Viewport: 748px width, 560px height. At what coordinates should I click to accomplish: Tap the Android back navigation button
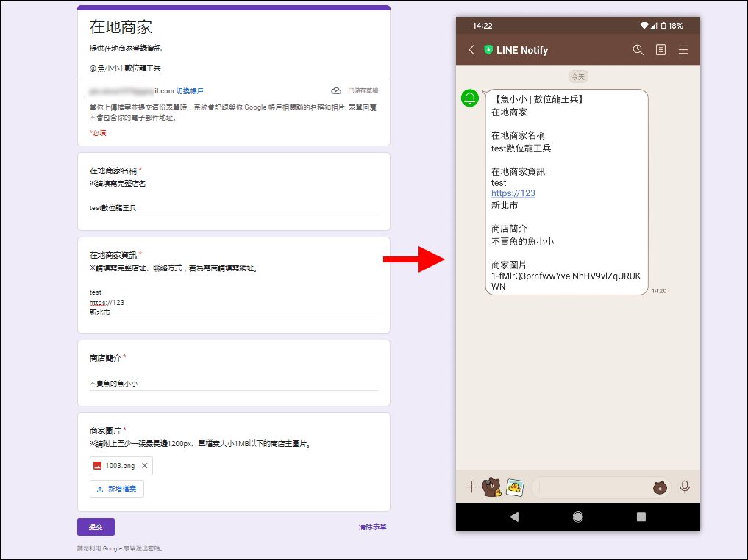(514, 517)
